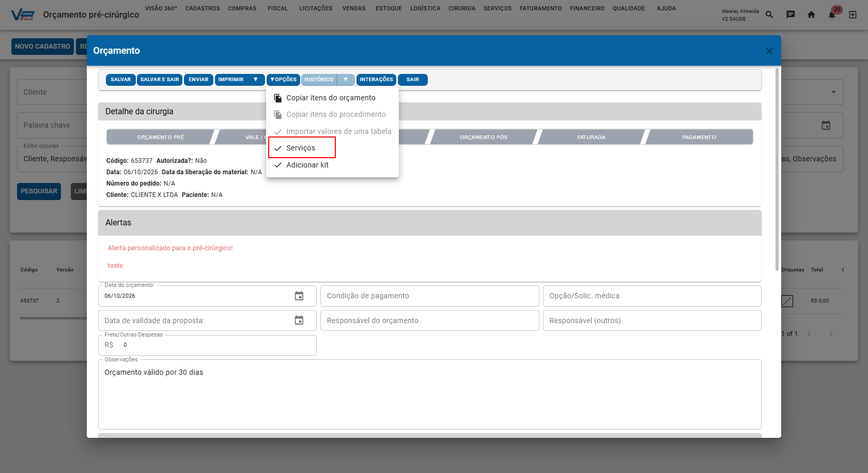The image size is (868, 473).
Task: Open INTERAÇÕES
Action: tap(376, 80)
